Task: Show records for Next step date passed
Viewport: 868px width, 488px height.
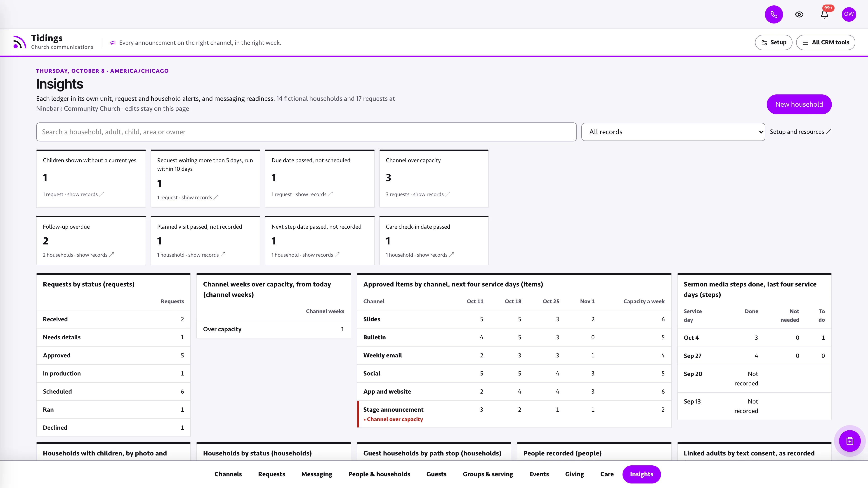Action: pyautogui.click(x=305, y=255)
